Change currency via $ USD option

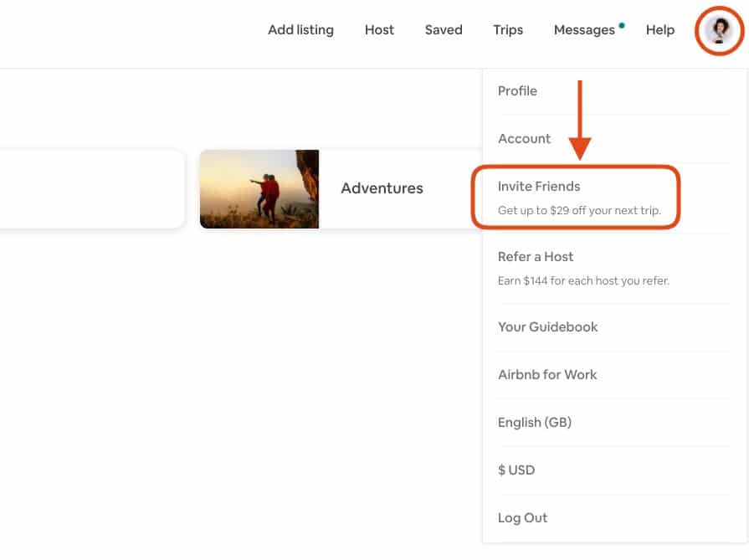[x=516, y=470]
